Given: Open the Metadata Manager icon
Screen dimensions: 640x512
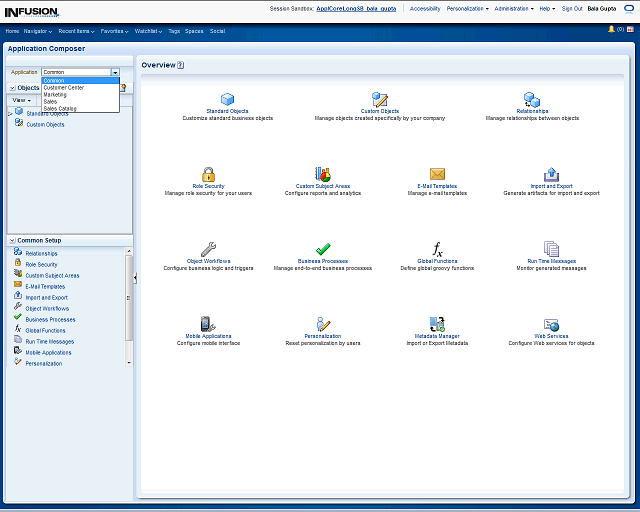Looking at the screenshot, I should point(437,324).
